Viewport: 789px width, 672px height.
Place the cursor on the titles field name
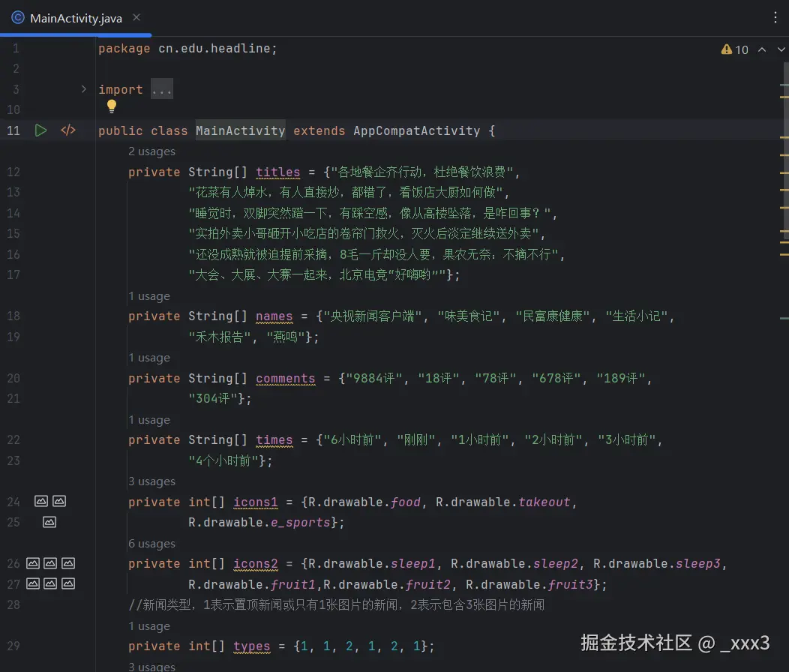277,172
